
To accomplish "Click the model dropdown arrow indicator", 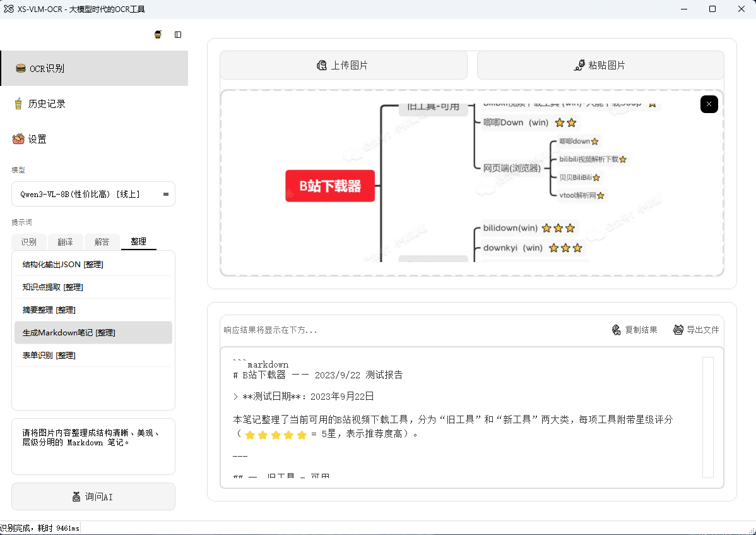I will [x=166, y=194].
